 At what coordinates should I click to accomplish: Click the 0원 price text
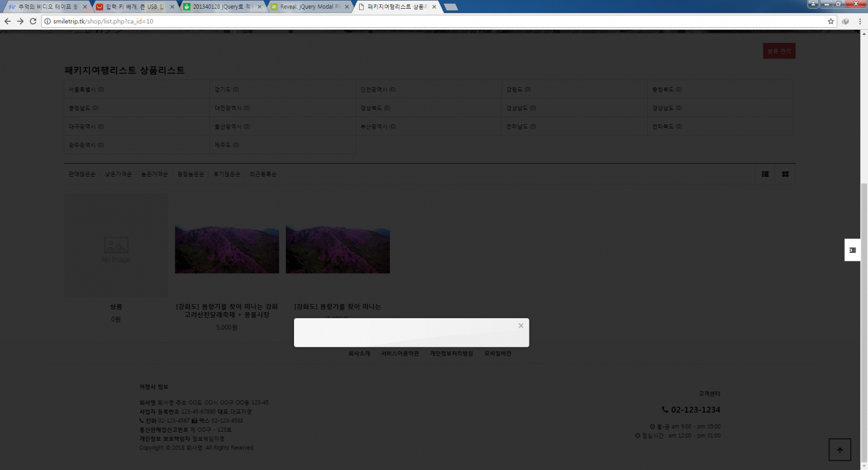pos(116,319)
